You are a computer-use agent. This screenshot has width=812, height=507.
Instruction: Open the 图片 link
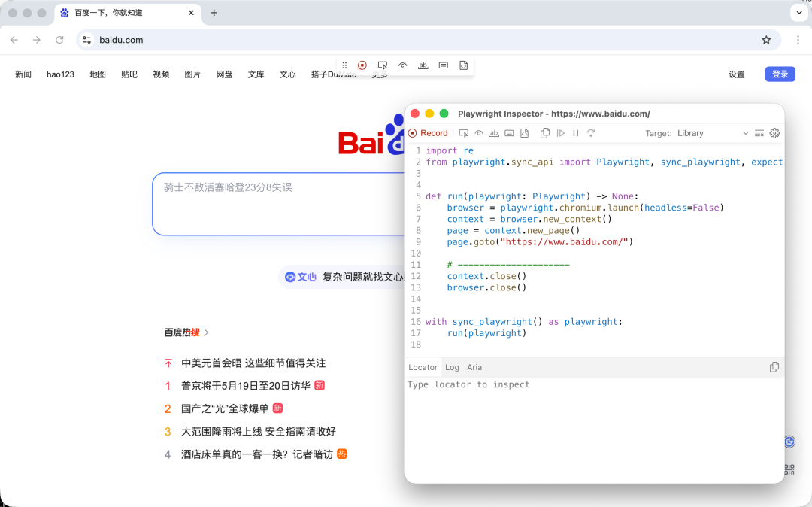(192, 74)
